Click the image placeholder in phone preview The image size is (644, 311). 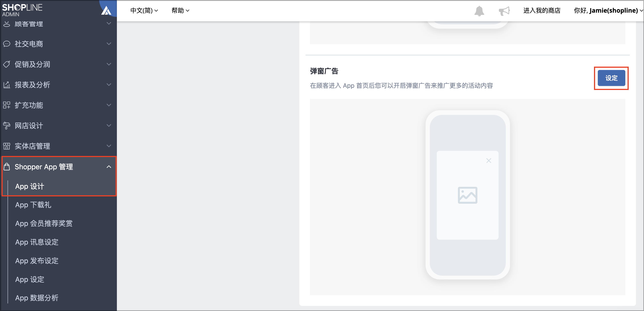[468, 195]
